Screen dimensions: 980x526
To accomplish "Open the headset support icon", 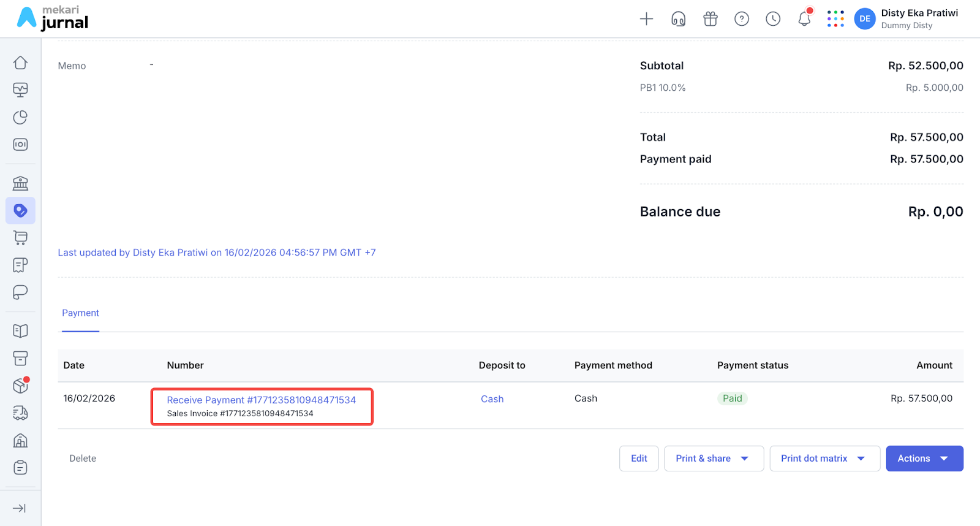I will 678,19.
